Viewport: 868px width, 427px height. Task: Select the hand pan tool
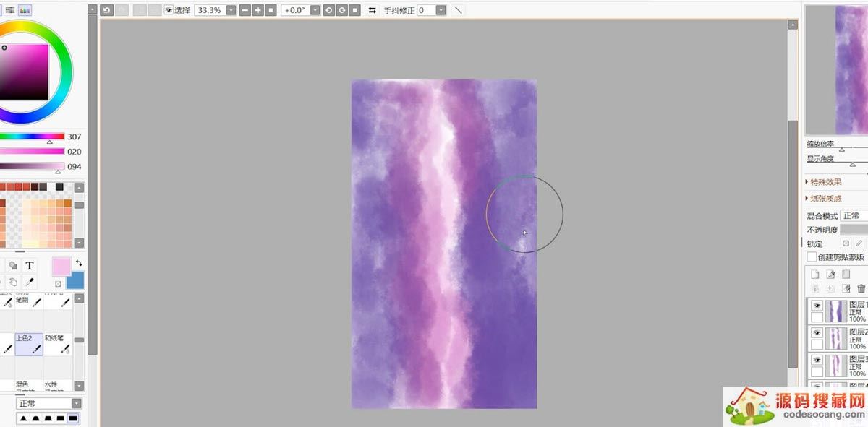13,282
